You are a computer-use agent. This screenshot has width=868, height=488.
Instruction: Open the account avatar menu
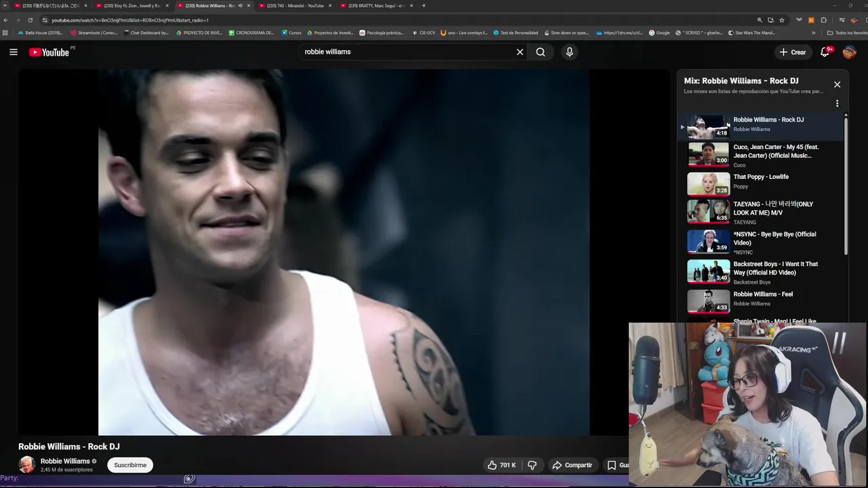point(850,52)
